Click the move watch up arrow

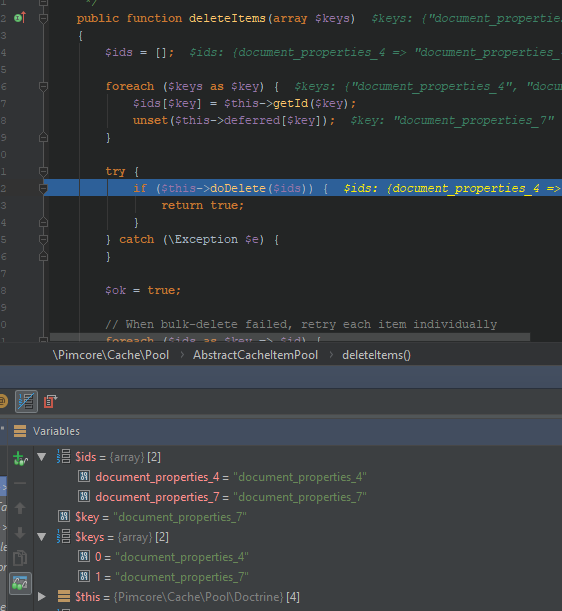[20, 508]
